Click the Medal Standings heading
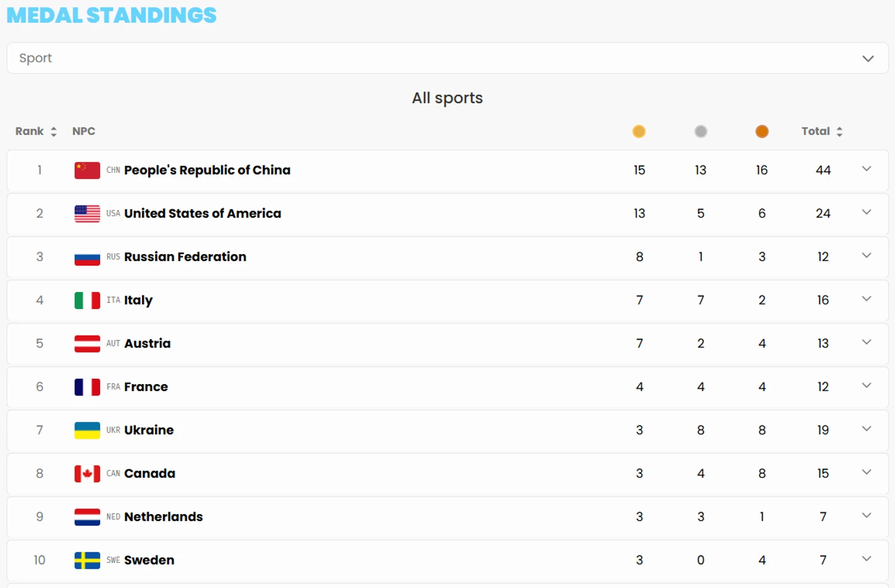Image resolution: width=895 pixels, height=588 pixels. 112,15
